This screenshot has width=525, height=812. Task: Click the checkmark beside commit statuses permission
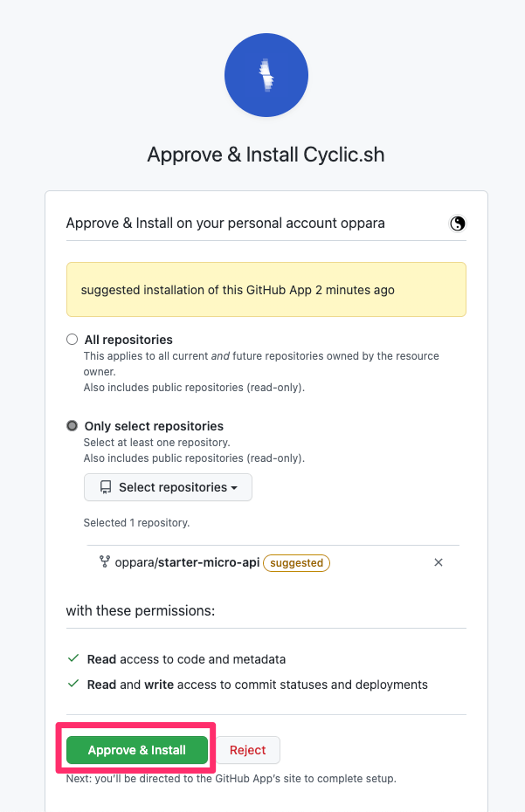pos(73,685)
